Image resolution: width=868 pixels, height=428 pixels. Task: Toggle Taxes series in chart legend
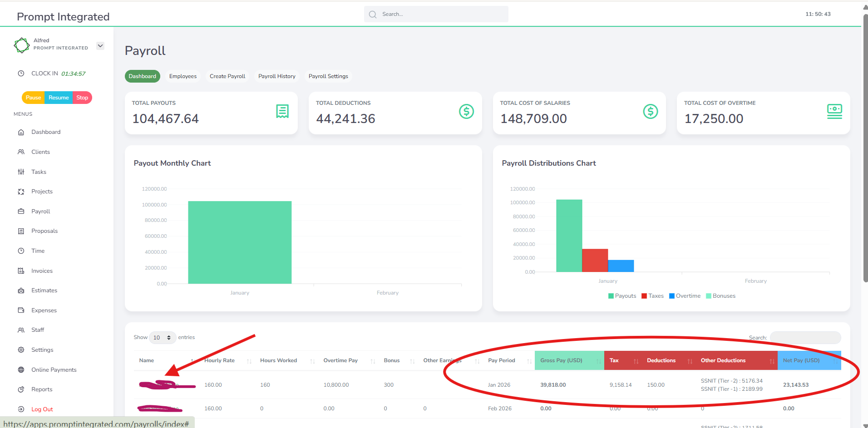[652, 296]
